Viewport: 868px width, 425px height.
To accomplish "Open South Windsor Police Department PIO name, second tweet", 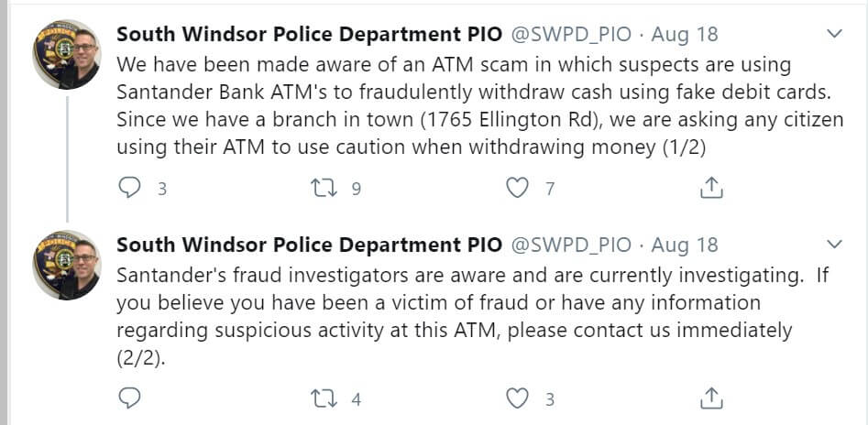I will [309, 245].
